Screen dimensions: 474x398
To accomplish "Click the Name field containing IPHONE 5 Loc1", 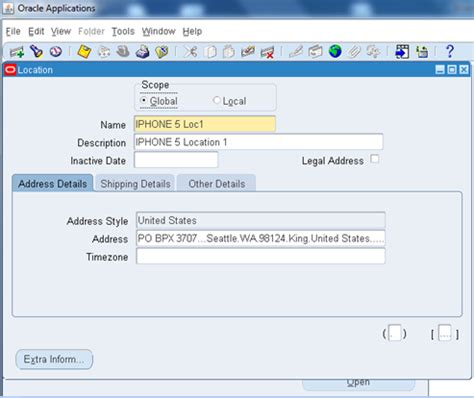I will pyautogui.click(x=205, y=124).
